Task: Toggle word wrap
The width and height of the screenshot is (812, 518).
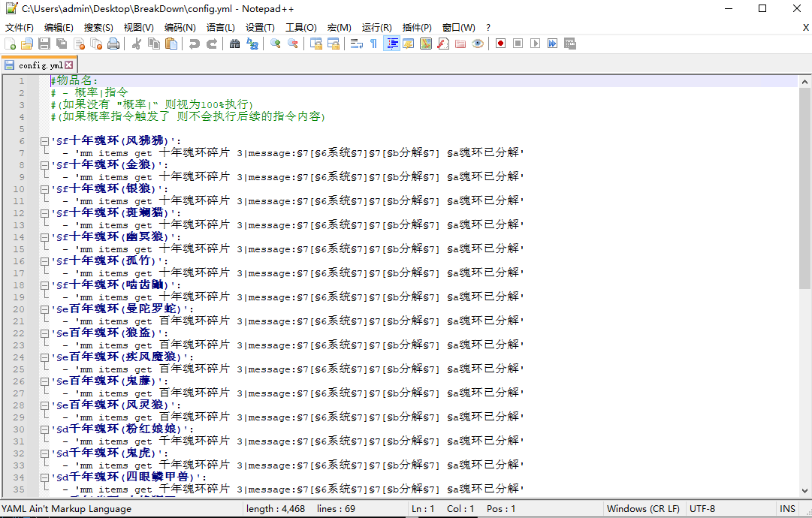Action: pos(356,44)
